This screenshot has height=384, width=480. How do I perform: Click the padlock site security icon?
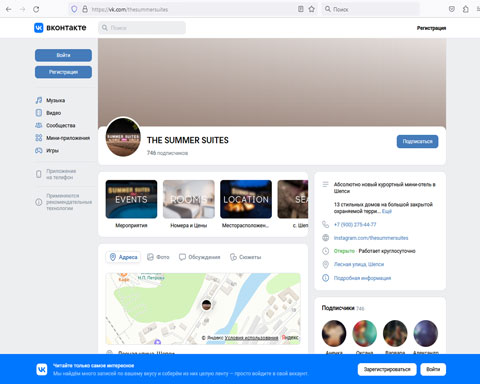point(85,9)
